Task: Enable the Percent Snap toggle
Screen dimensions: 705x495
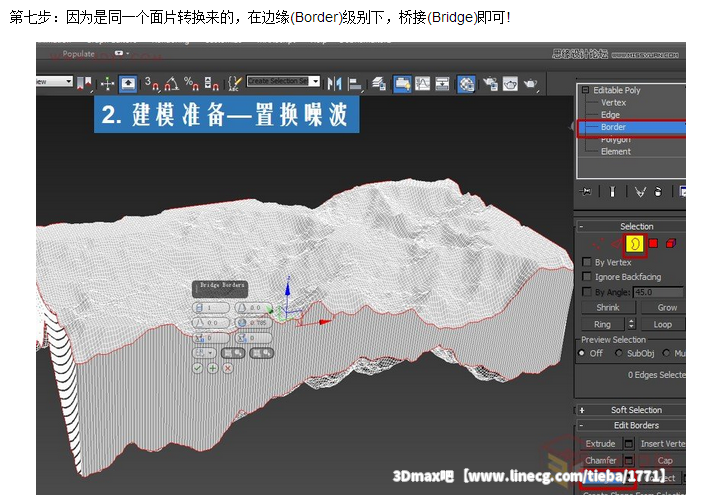Action: 192,84
